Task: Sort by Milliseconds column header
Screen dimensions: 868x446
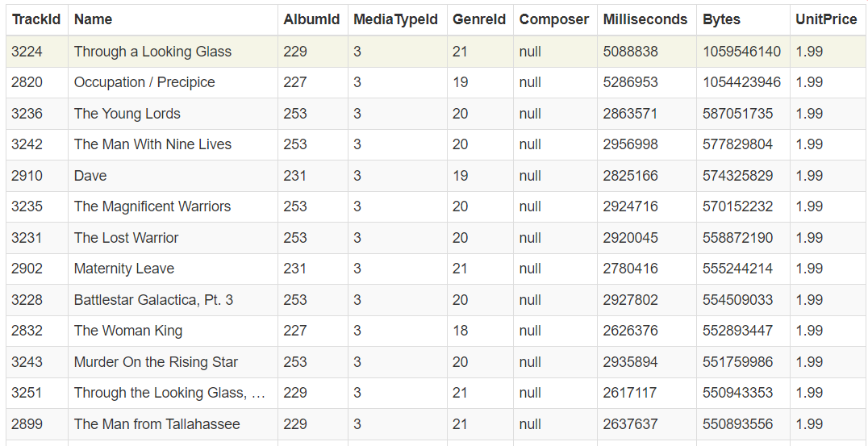Action: (x=645, y=19)
